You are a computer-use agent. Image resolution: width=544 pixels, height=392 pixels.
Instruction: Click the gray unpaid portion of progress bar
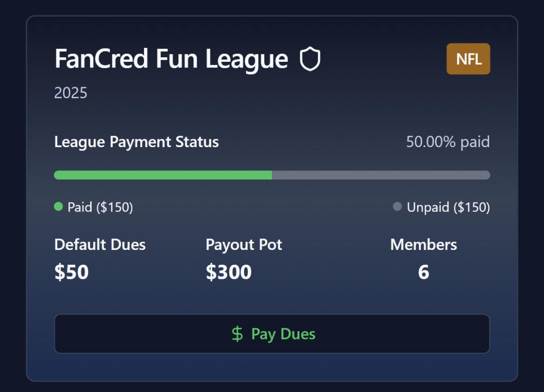[381, 175]
